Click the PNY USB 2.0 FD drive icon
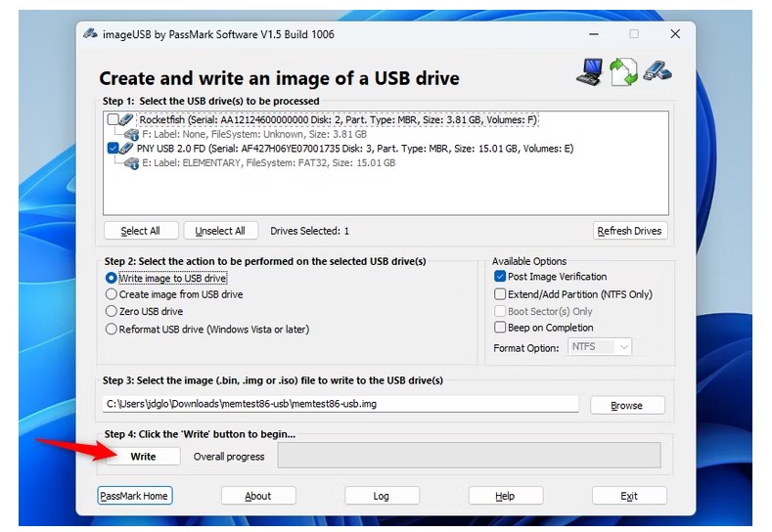The width and height of the screenshot is (772, 532). (x=126, y=148)
